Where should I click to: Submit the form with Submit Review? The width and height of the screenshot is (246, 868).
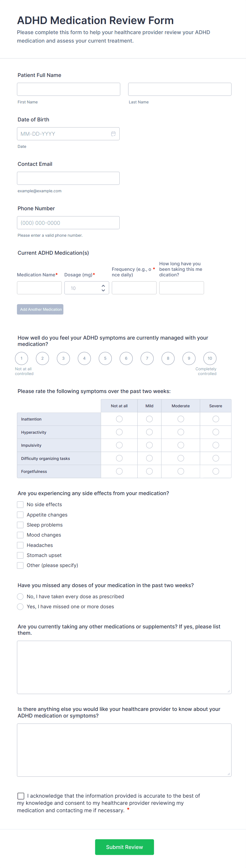tap(124, 847)
